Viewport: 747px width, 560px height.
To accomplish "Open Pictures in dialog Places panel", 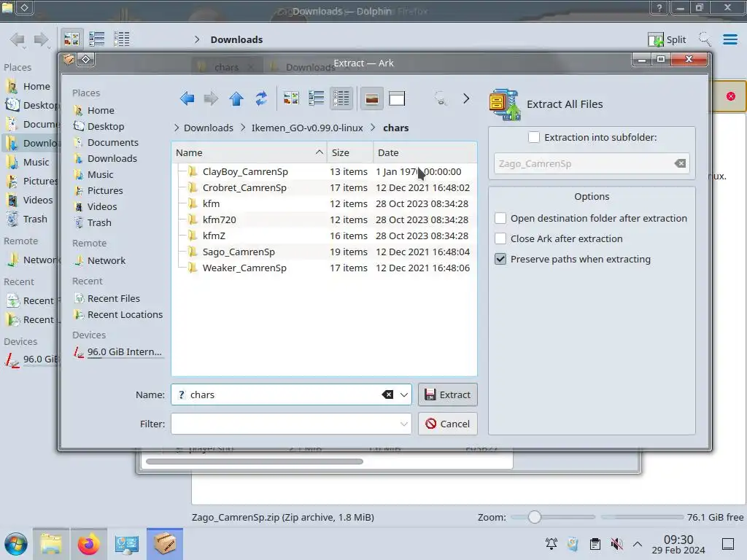I will (105, 190).
